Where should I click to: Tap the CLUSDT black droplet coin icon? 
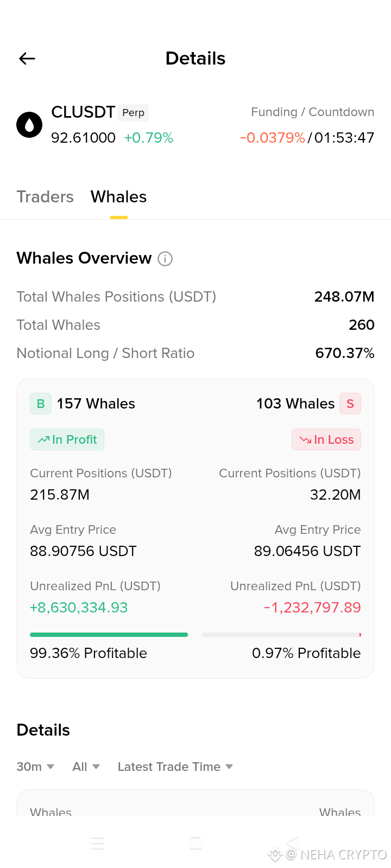click(29, 125)
